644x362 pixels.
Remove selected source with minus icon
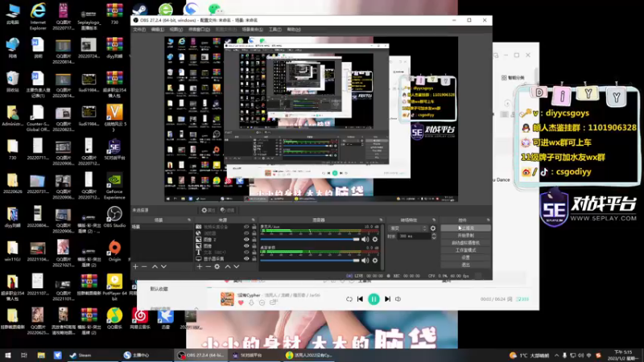tap(208, 267)
